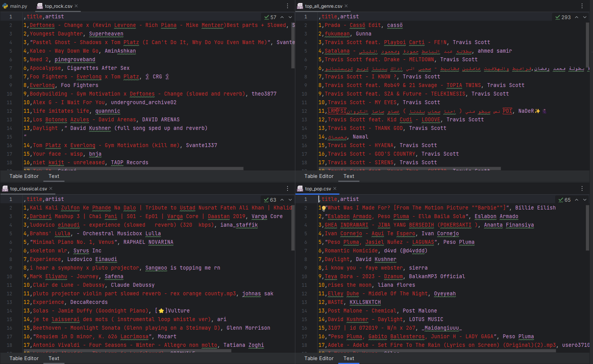Click the 'Post Malone - Chemical' line

[377, 311]
